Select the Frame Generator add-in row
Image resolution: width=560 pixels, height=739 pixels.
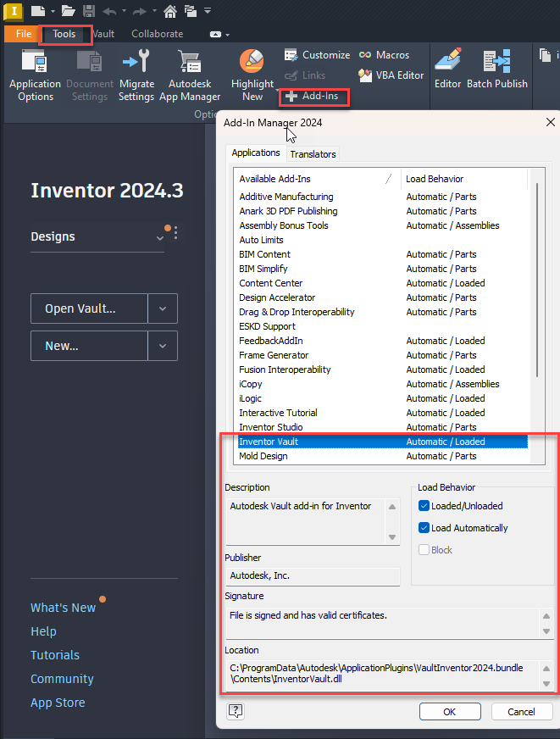[382, 355]
